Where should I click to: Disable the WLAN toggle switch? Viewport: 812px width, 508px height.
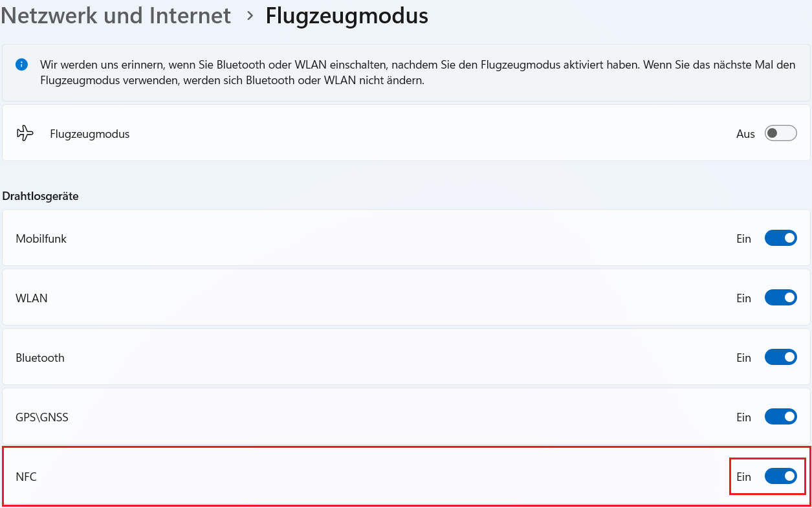[x=780, y=298]
